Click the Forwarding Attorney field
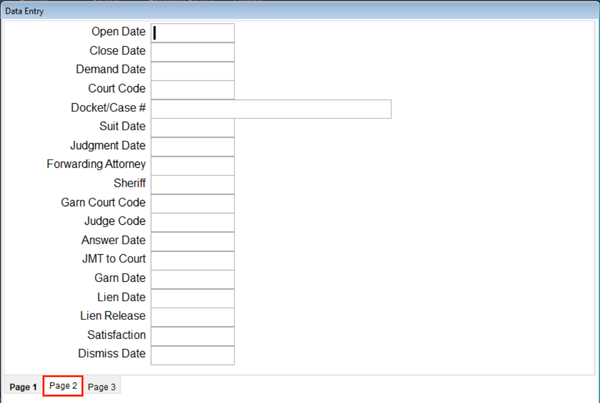Image resolution: width=600 pixels, height=403 pixels. tap(192, 166)
